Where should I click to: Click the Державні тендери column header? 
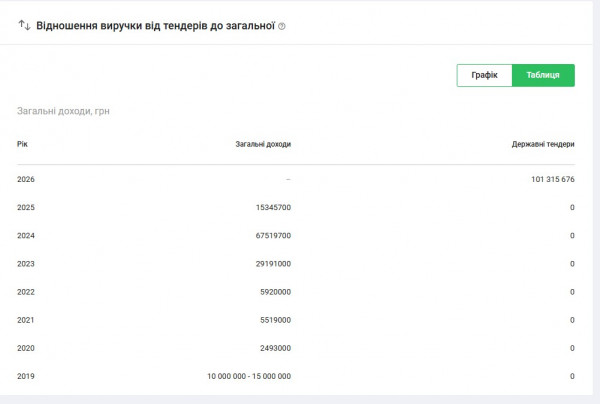pos(543,144)
